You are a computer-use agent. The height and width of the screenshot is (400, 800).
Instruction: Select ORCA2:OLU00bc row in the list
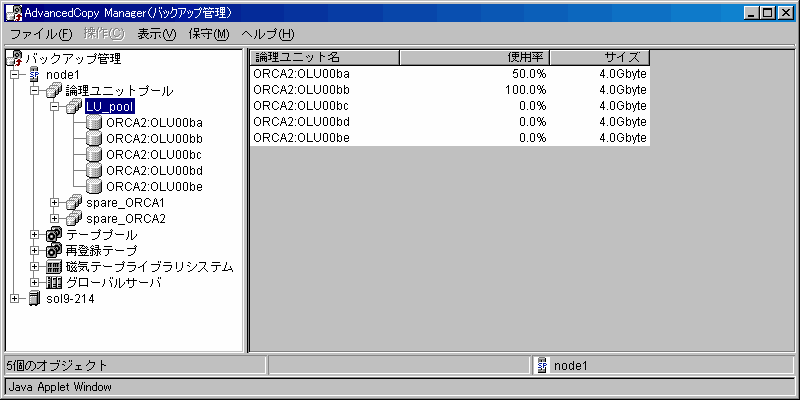450,106
